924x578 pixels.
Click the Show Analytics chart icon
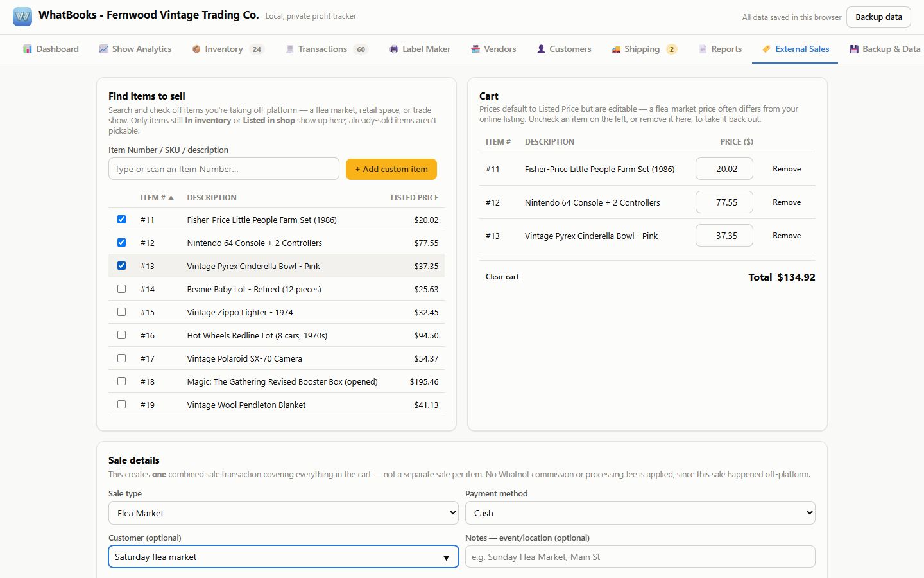click(103, 49)
